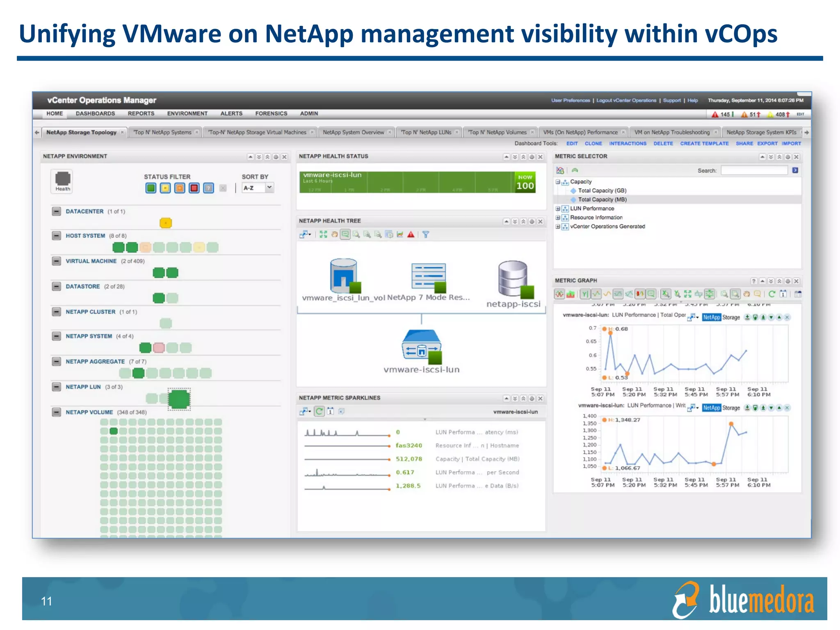
Task: Open the ENVIRONMENT menu
Action: pos(187,114)
